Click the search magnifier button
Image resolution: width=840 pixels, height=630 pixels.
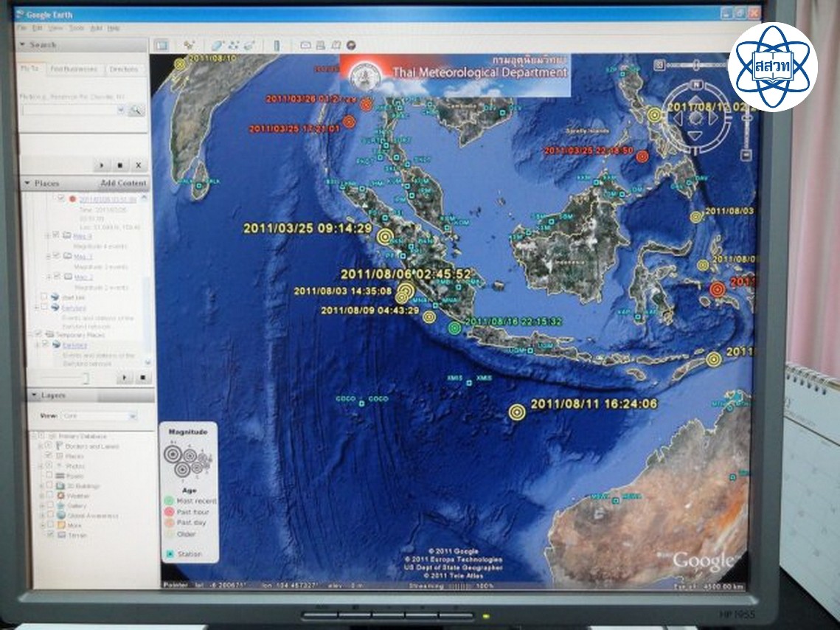tap(136, 110)
